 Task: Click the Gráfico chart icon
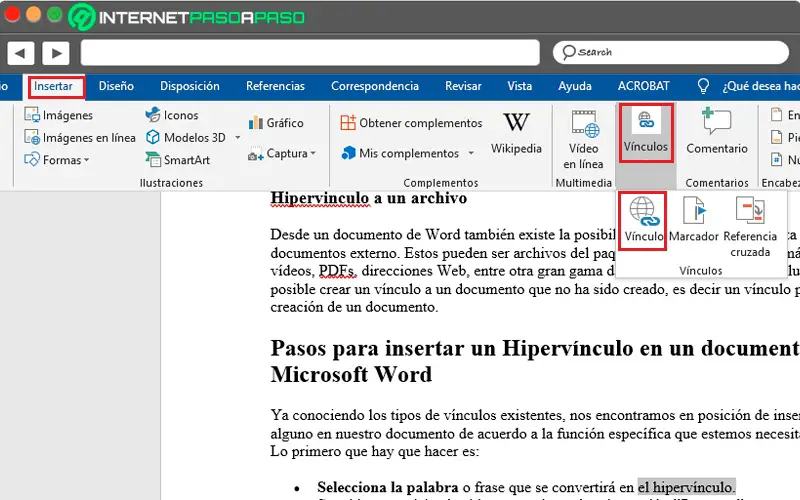[x=254, y=123]
